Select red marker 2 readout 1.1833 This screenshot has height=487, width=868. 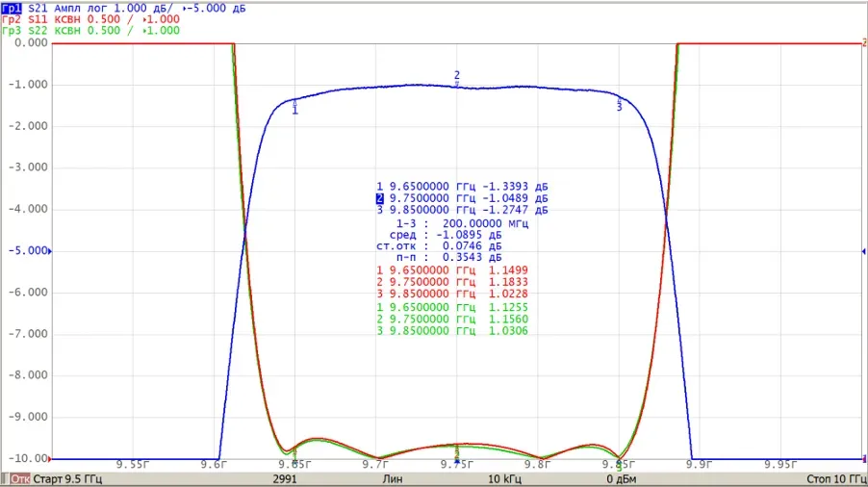click(x=452, y=282)
